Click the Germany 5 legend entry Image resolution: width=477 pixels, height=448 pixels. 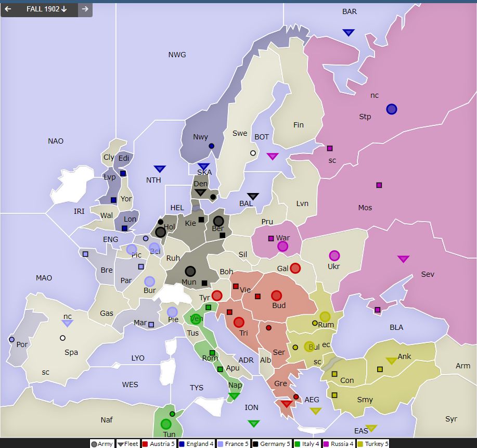[x=272, y=444]
